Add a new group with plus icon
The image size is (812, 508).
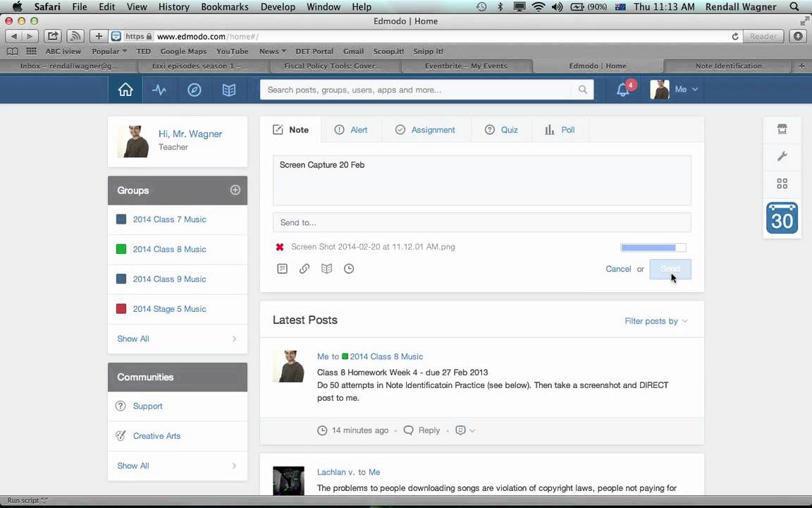235,190
